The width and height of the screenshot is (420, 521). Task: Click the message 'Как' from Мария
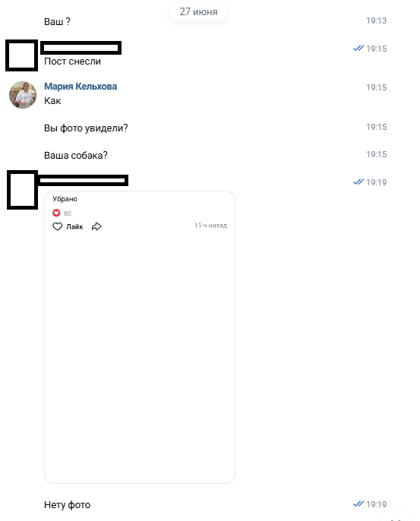52,101
